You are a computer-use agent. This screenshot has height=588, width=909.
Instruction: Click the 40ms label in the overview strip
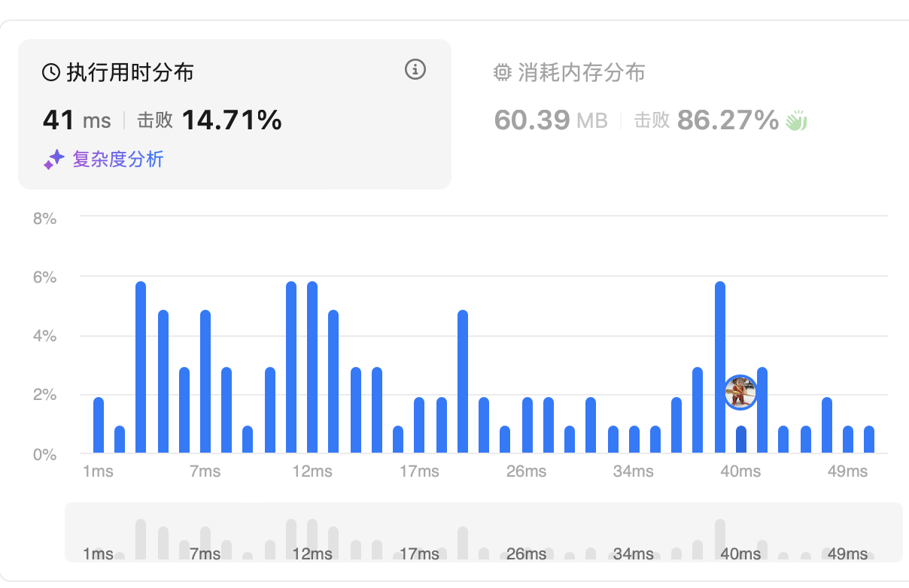click(740, 554)
